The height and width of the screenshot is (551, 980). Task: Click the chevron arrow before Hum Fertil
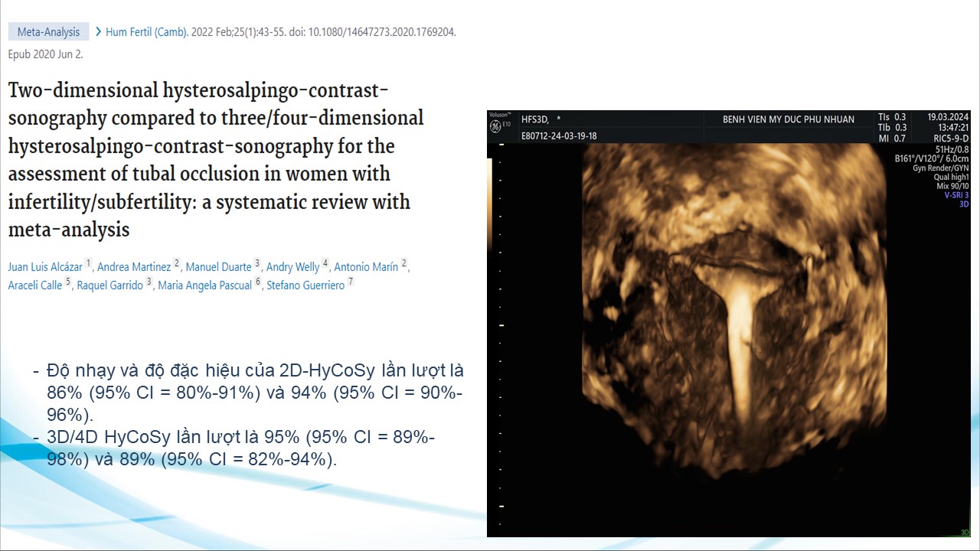point(98,32)
